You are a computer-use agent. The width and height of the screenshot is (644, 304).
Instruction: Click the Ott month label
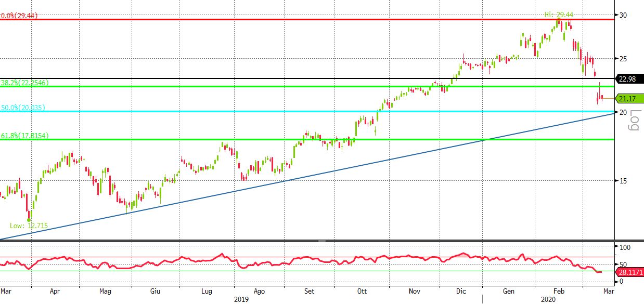click(x=361, y=292)
